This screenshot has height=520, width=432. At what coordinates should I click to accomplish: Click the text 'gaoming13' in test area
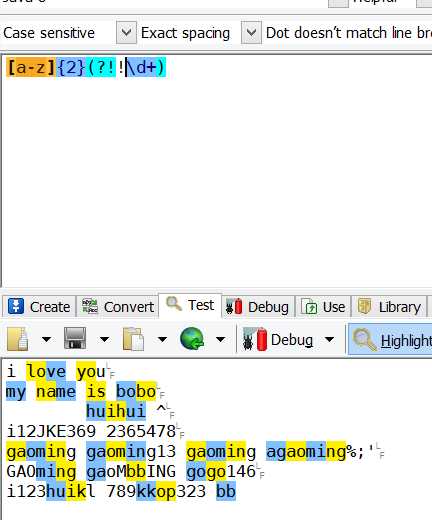point(131,452)
